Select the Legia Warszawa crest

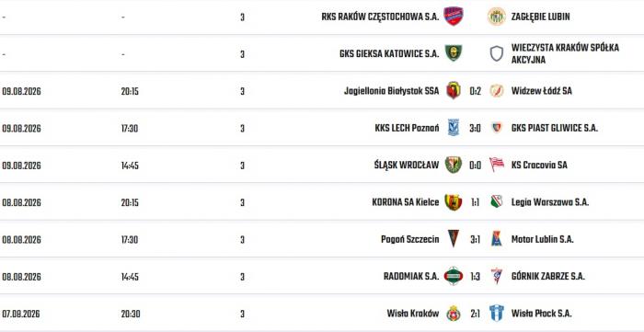pos(497,202)
